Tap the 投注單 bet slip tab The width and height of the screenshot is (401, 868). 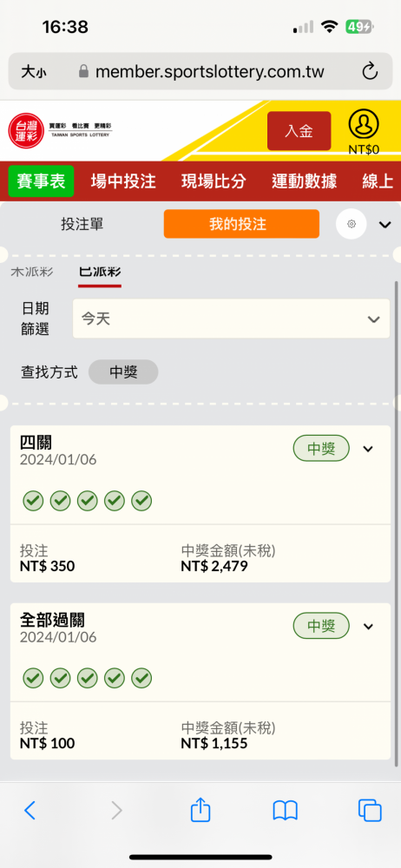point(82,224)
